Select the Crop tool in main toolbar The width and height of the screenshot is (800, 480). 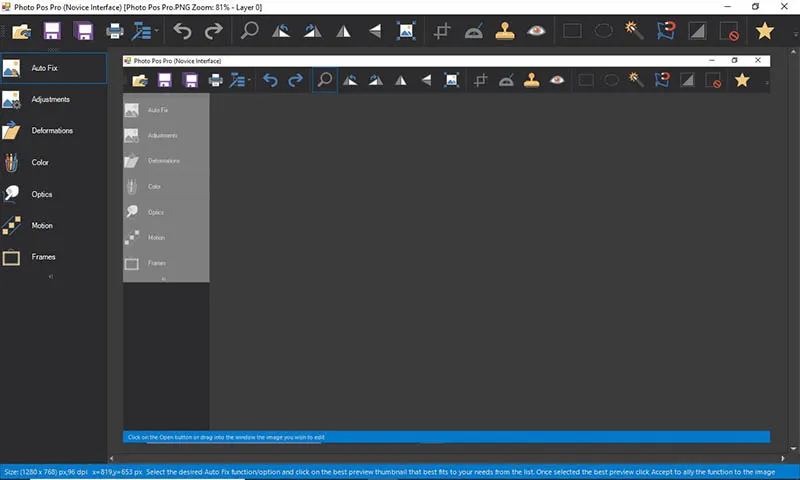click(x=442, y=31)
